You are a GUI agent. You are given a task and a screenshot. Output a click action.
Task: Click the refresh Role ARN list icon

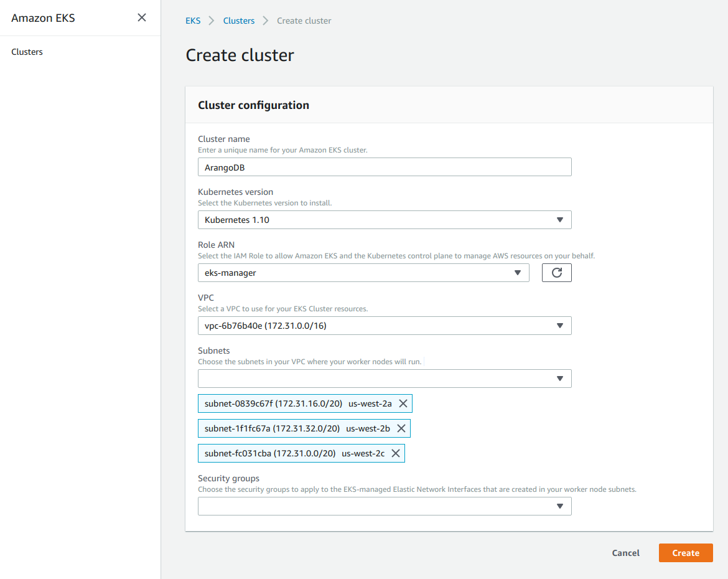(x=556, y=273)
